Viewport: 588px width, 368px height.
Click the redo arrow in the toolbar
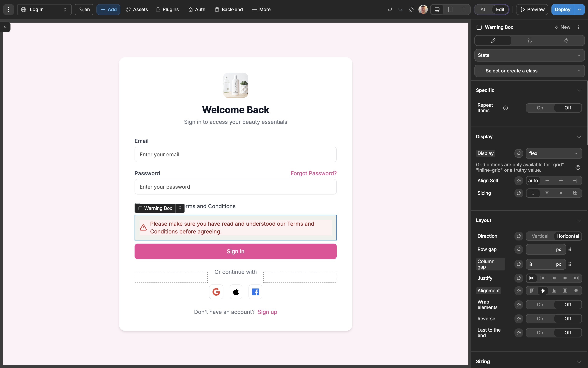pyautogui.click(x=400, y=10)
